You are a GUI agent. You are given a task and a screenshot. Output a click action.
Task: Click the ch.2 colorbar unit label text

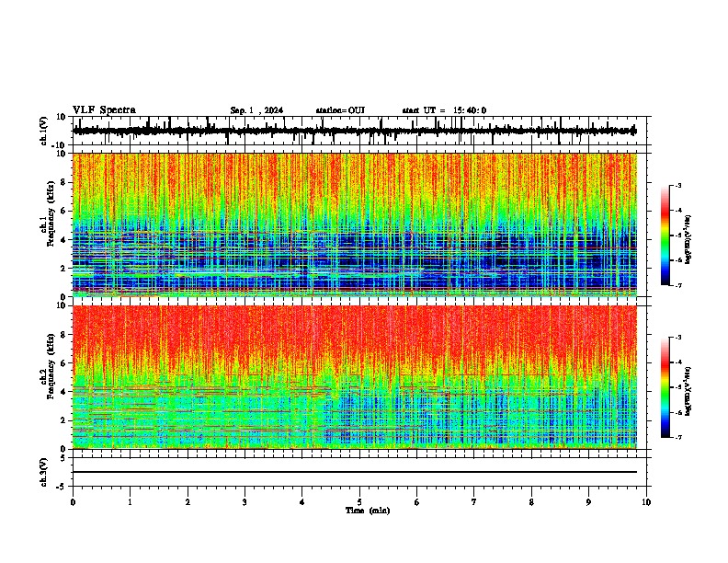click(x=688, y=392)
